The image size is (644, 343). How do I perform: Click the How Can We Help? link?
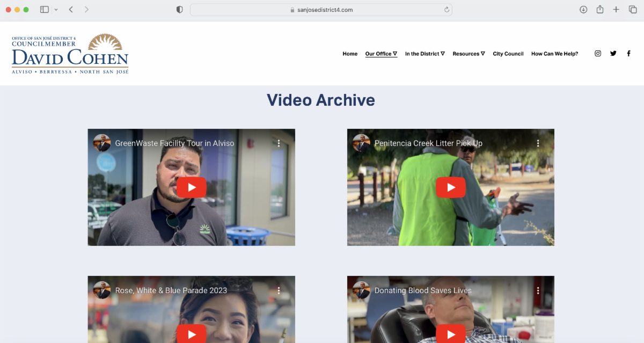[554, 54]
